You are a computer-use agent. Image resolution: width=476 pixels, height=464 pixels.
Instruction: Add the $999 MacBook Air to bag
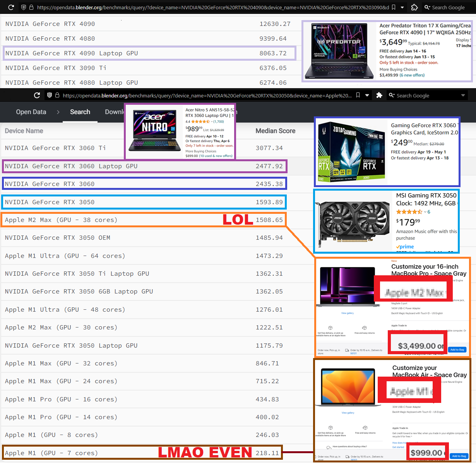pyautogui.click(x=459, y=456)
